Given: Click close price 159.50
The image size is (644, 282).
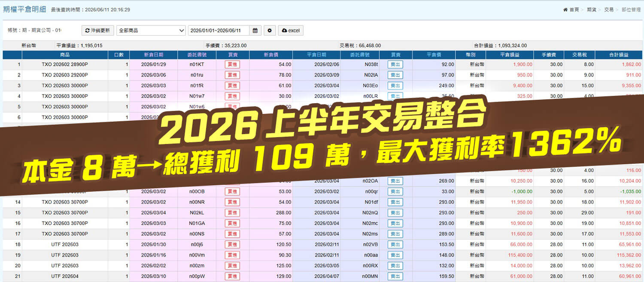Looking at the screenshot, I should (x=446, y=276).
